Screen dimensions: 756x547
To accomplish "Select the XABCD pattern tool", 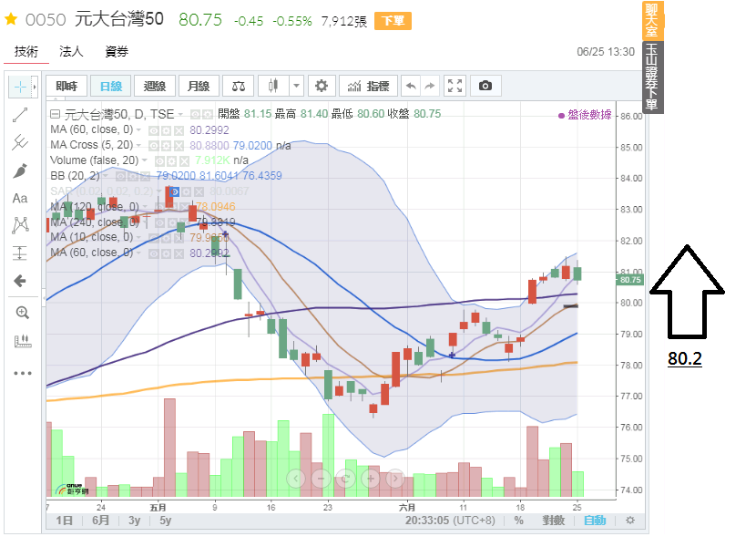I will tap(20, 225).
